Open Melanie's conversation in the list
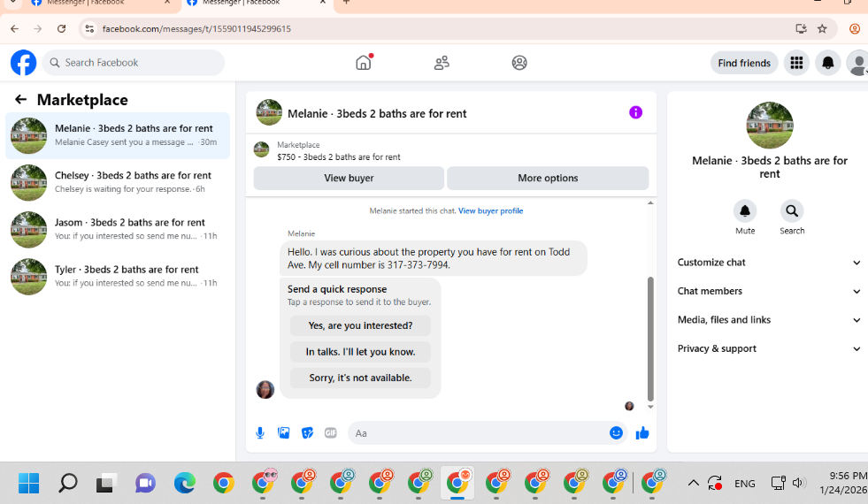Viewport: 868px width, 504px height. pyautogui.click(x=118, y=135)
